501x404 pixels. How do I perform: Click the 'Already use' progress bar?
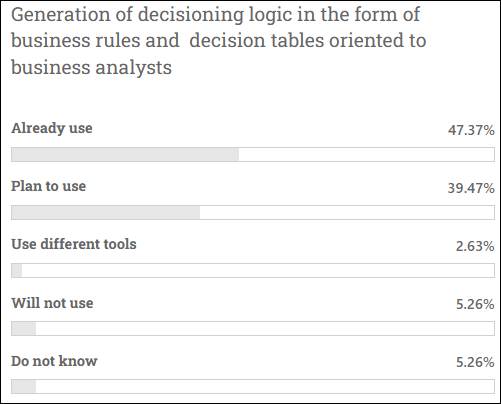pos(253,155)
